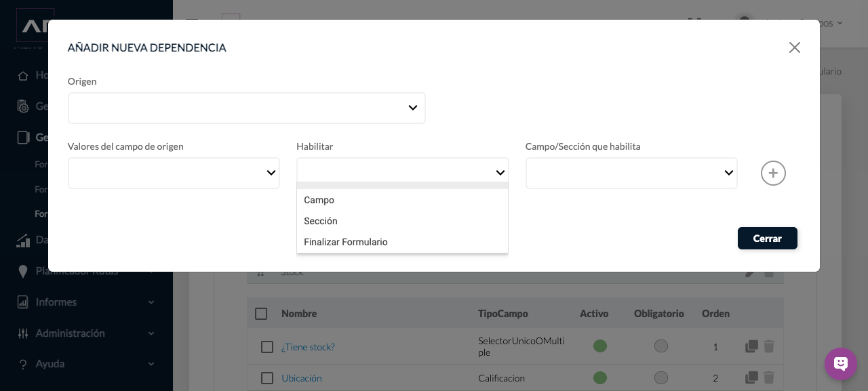Image resolution: width=868 pixels, height=391 pixels.
Task: Click the Ayuda question mark icon
Action: point(23,364)
